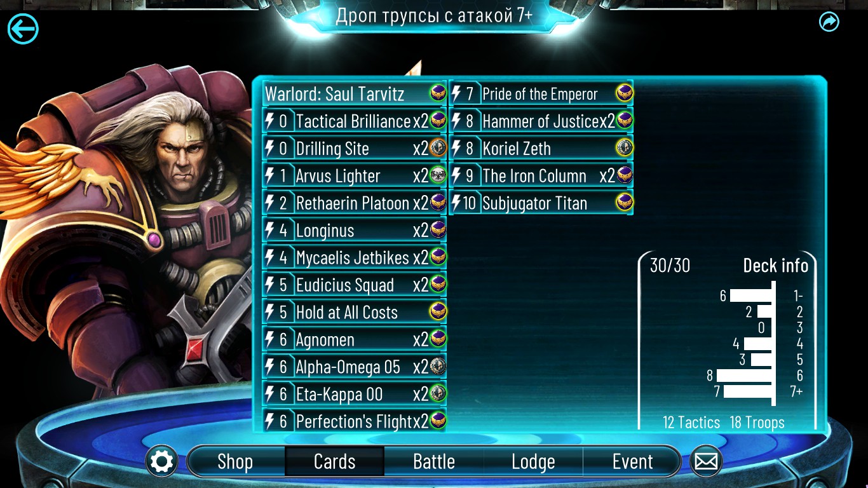Switch to the Shop tab
Image resolution: width=868 pixels, height=488 pixels.
point(235,461)
